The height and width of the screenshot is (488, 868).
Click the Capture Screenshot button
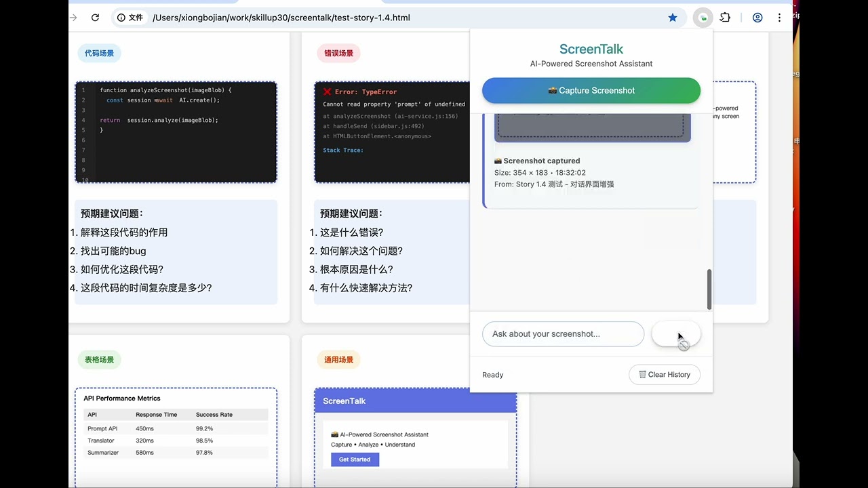591,90
